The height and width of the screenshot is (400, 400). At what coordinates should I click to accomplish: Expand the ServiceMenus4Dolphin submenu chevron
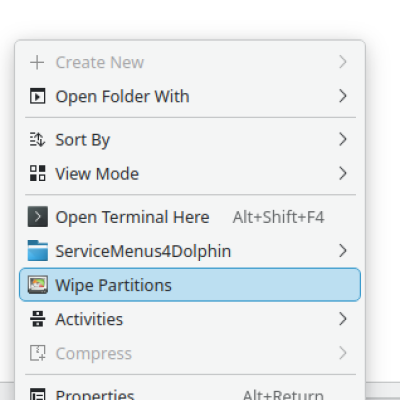(343, 251)
